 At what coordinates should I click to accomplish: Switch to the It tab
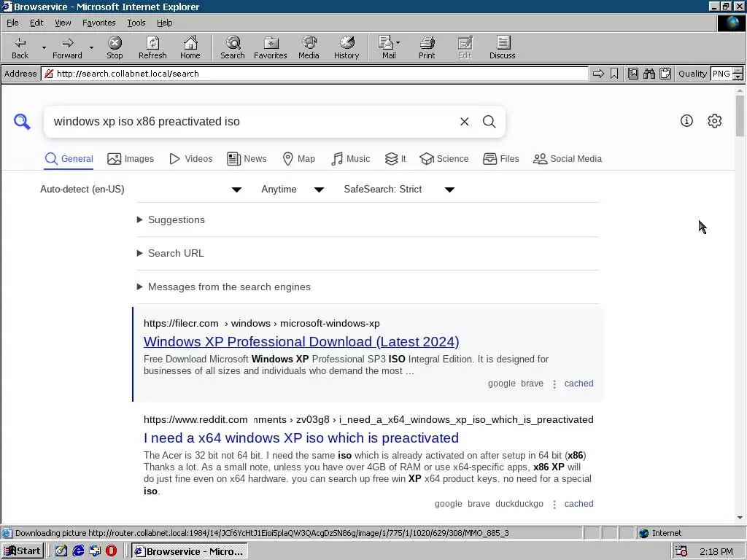tap(395, 158)
